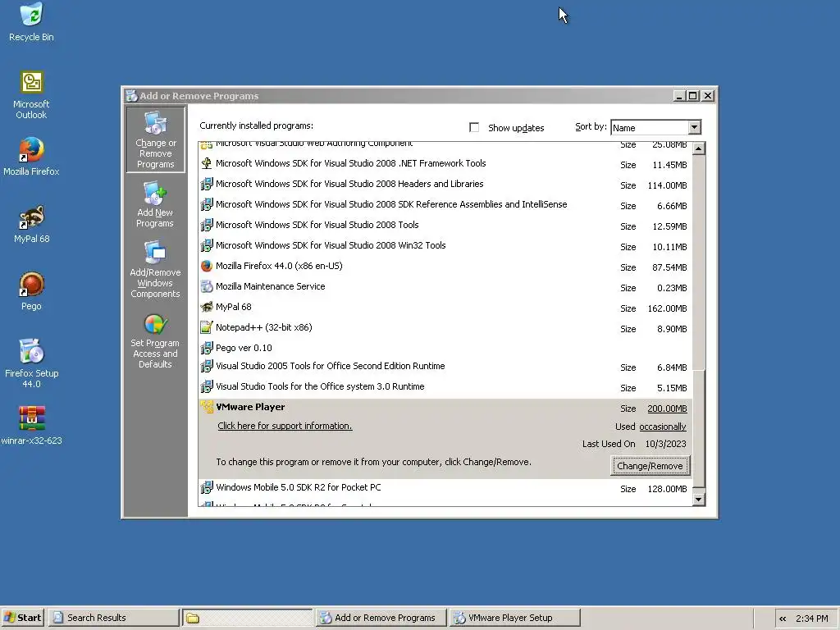The height and width of the screenshot is (630, 840).
Task: Click the Mozilla Maintenance Service list icon
Action: click(206, 286)
